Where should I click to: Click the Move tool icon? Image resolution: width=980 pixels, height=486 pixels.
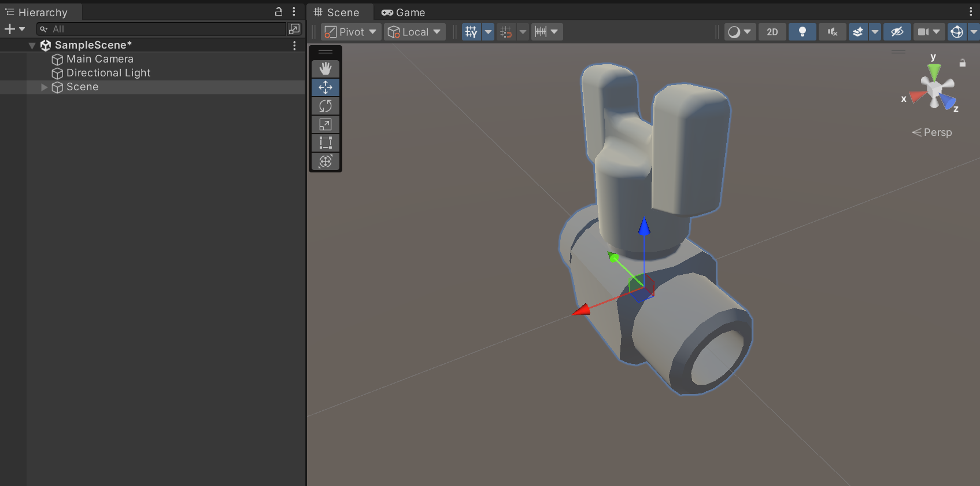click(326, 87)
